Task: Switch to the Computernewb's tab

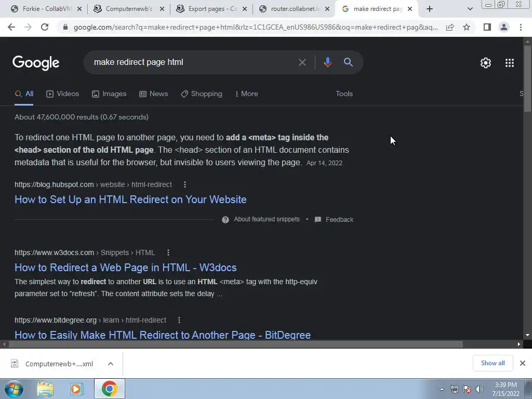Action: 129,9
